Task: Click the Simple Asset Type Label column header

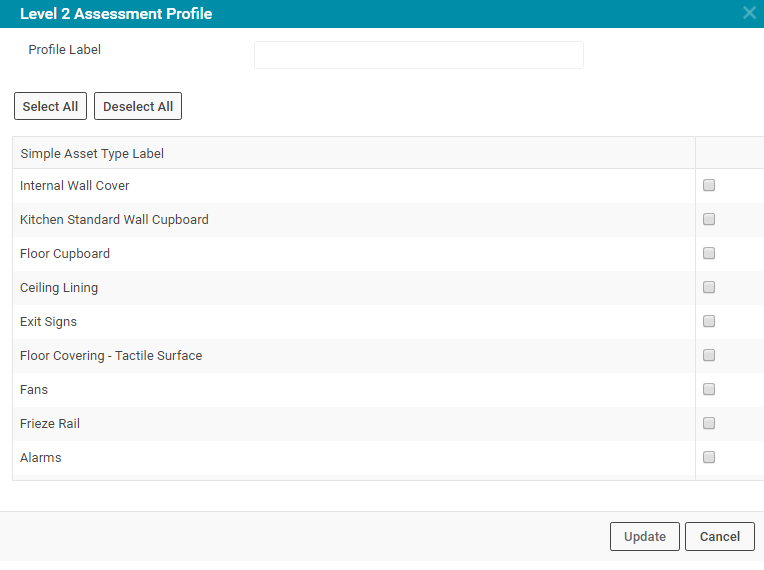Action: click(x=92, y=153)
